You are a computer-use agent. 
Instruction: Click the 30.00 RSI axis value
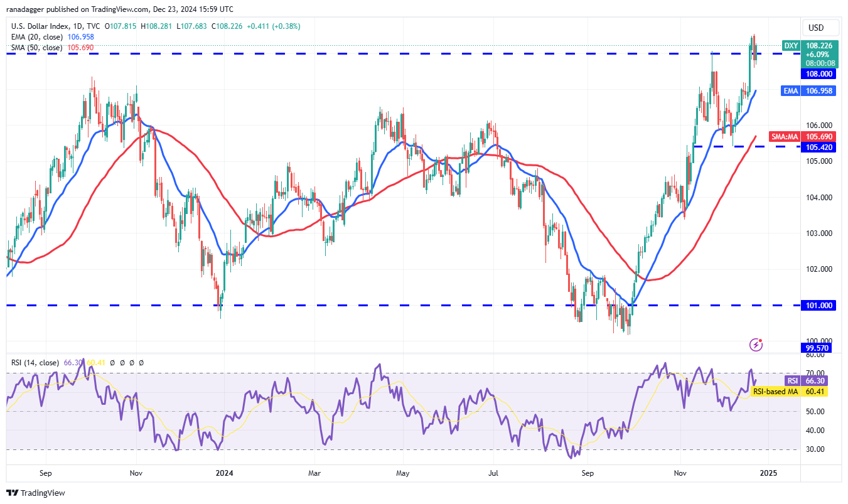point(815,449)
